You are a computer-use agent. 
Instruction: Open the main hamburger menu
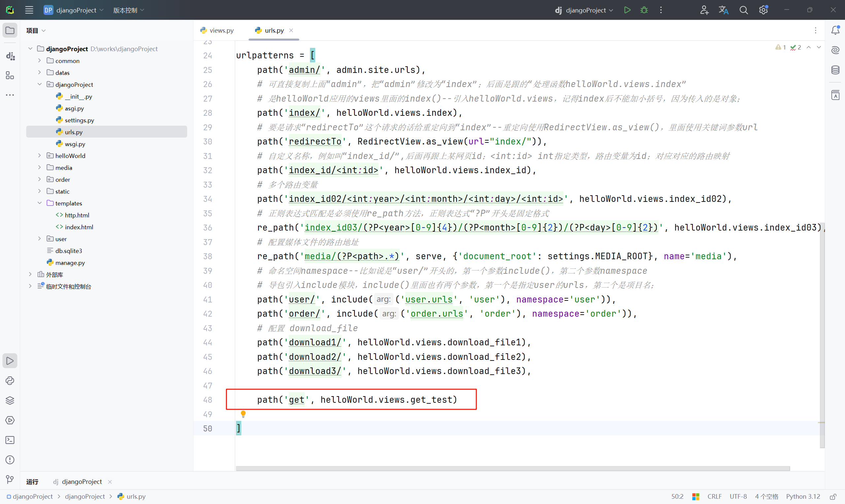pos(29,10)
